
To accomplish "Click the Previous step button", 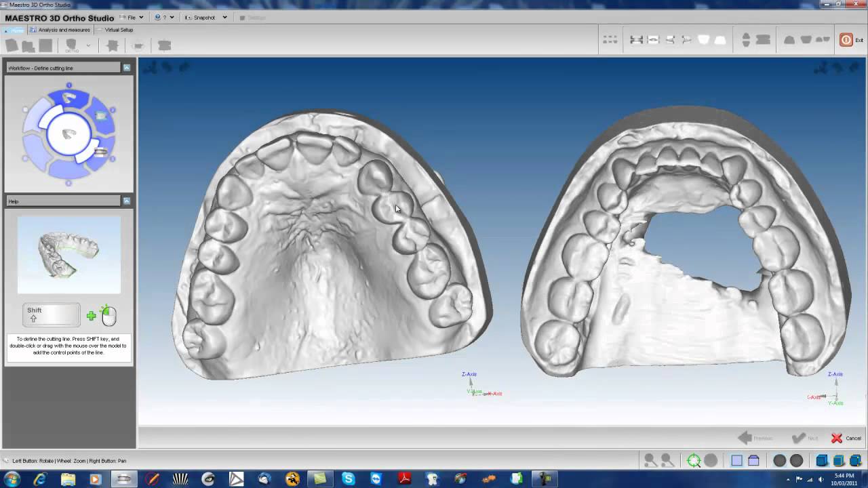I will pyautogui.click(x=755, y=438).
